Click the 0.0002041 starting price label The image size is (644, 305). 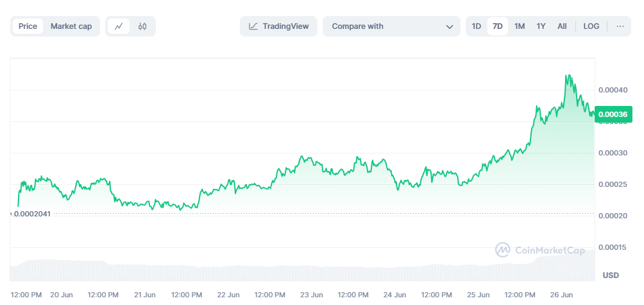(33, 213)
